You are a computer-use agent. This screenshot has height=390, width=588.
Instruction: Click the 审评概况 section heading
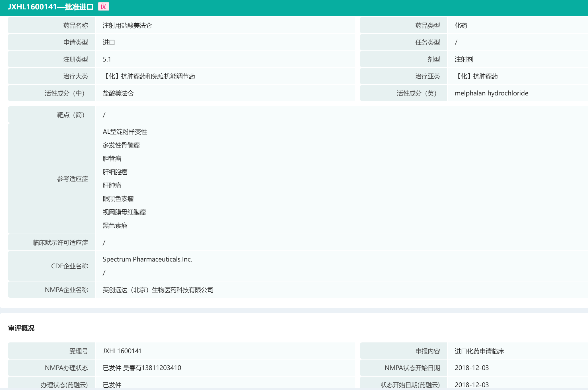[21, 328]
